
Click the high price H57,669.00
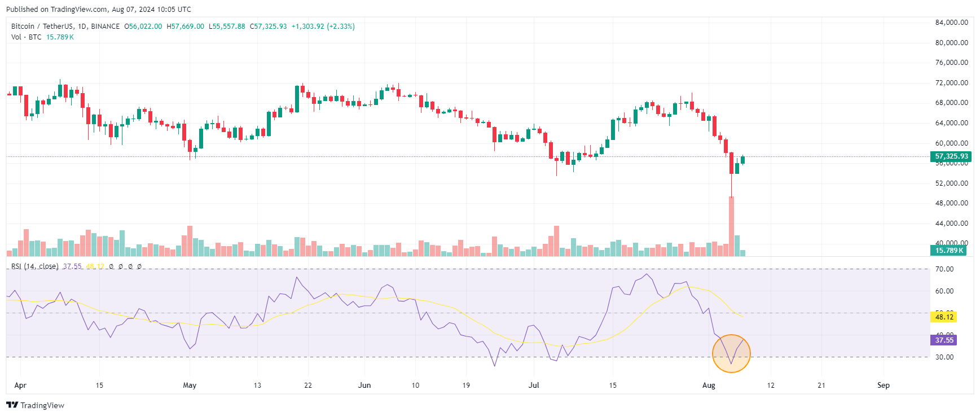[186, 27]
